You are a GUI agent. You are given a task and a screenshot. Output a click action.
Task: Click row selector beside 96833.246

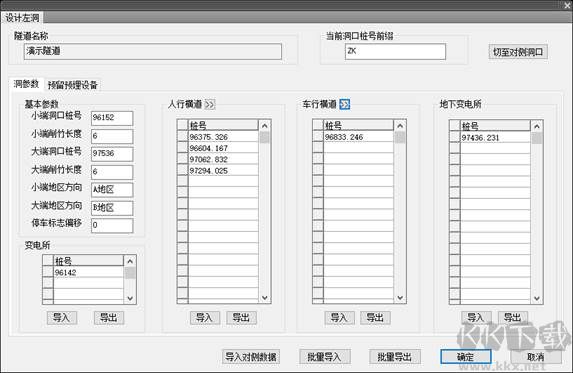click(318, 137)
